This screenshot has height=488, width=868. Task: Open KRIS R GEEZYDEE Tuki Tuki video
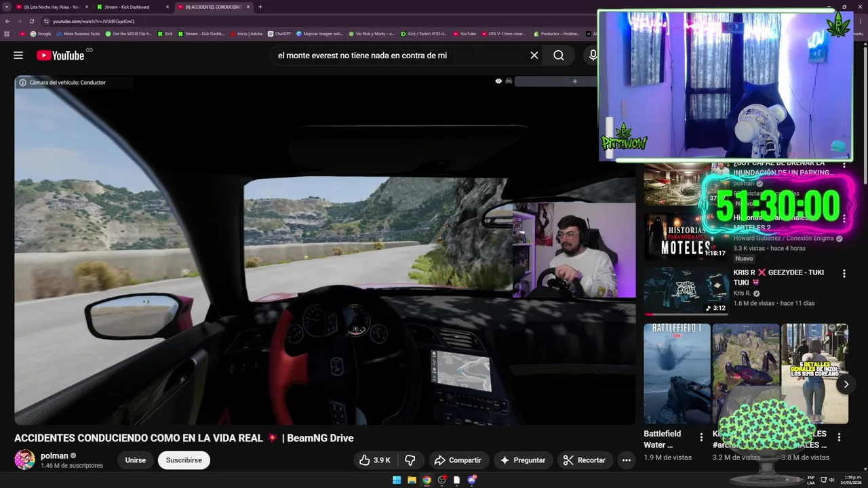778,277
